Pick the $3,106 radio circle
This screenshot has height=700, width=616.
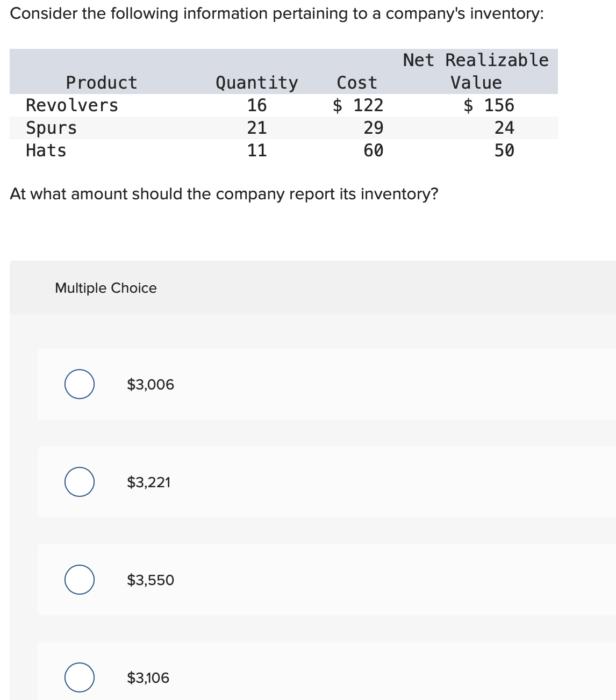pyautogui.click(x=80, y=677)
